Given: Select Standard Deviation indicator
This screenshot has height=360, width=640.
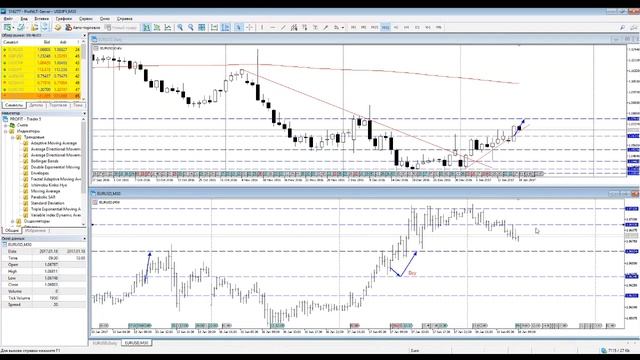Looking at the screenshot, I should click(x=47, y=203).
